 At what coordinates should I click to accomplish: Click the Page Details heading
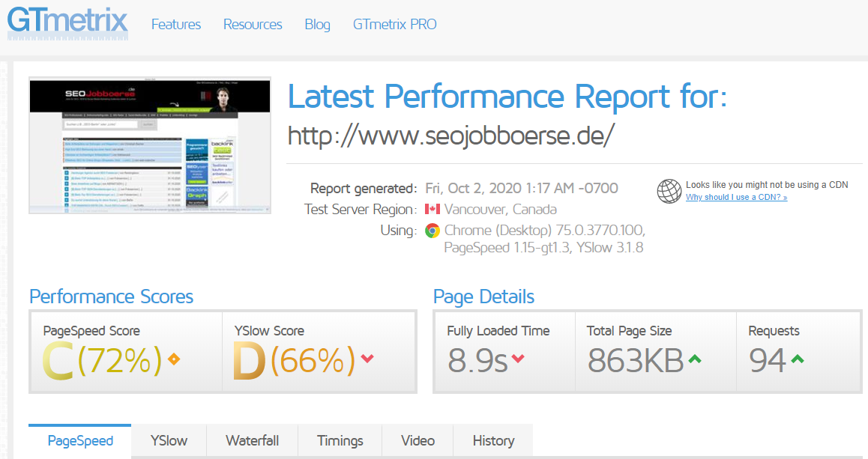483,297
